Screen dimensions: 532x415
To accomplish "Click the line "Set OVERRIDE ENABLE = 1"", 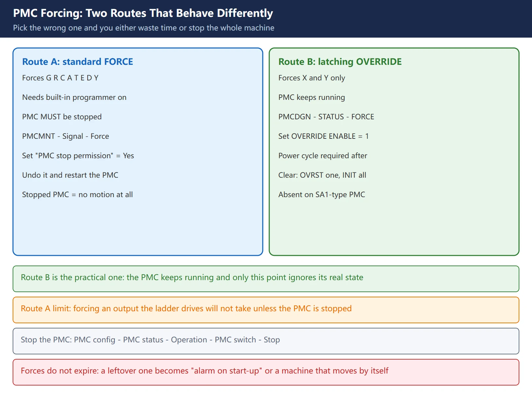I will click(x=323, y=136).
